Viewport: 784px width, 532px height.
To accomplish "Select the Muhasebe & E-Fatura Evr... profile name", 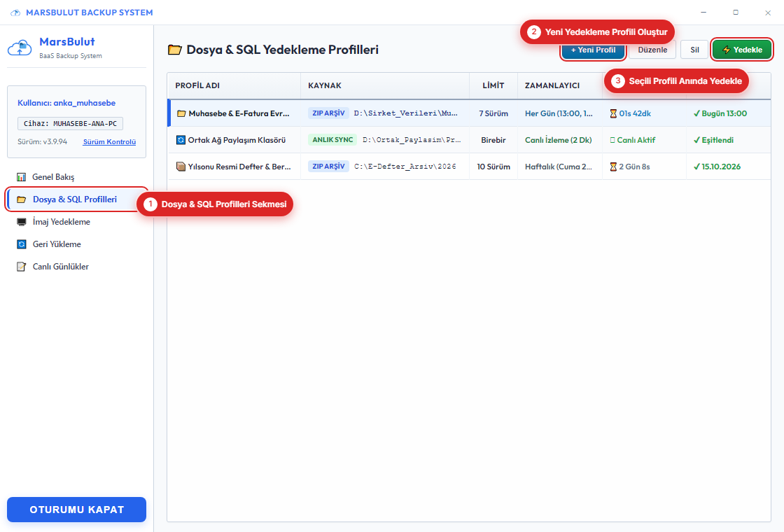I will (239, 113).
